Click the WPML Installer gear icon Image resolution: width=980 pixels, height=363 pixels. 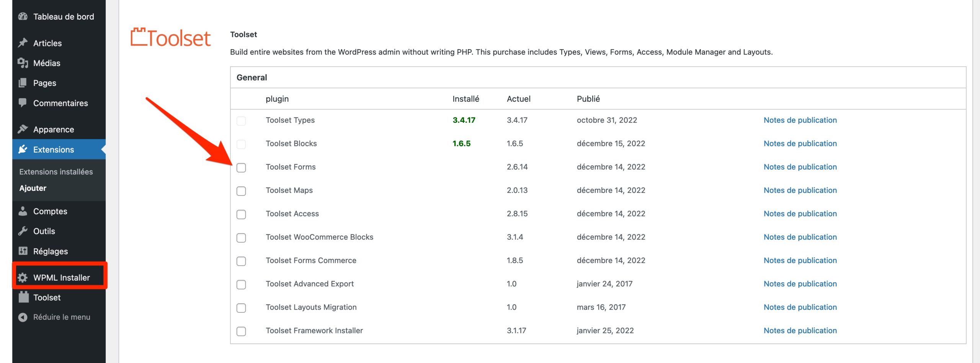23,278
